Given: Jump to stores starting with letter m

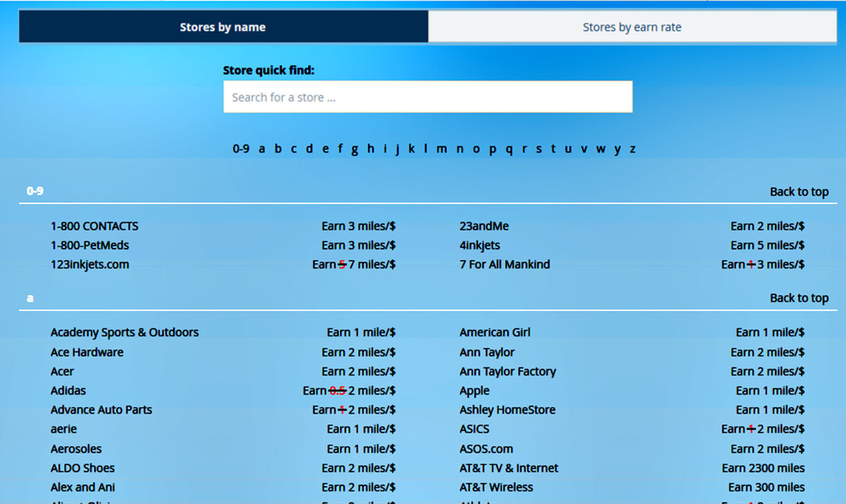Looking at the screenshot, I should coord(442,148).
